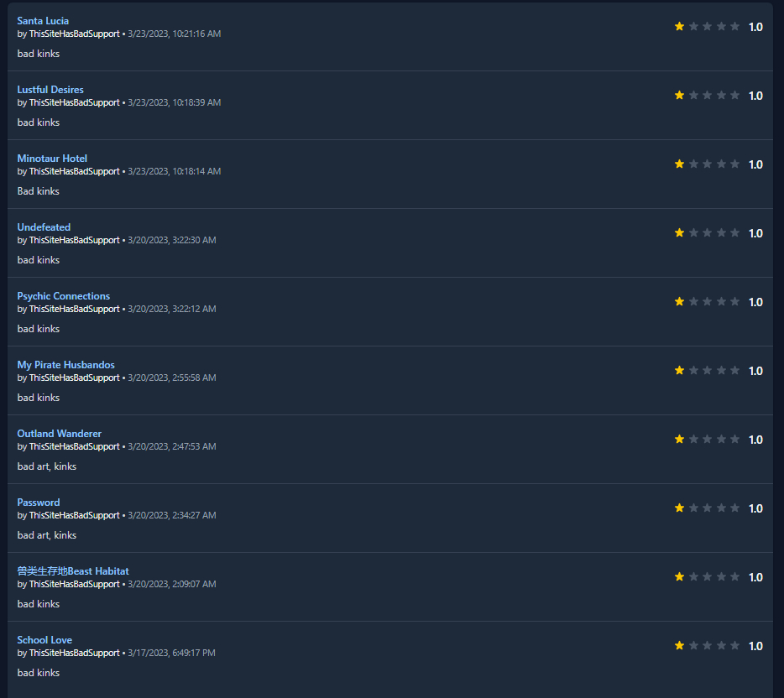The image size is (784, 698).
Task: Open Psychic Connections title link
Action: tap(64, 296)
